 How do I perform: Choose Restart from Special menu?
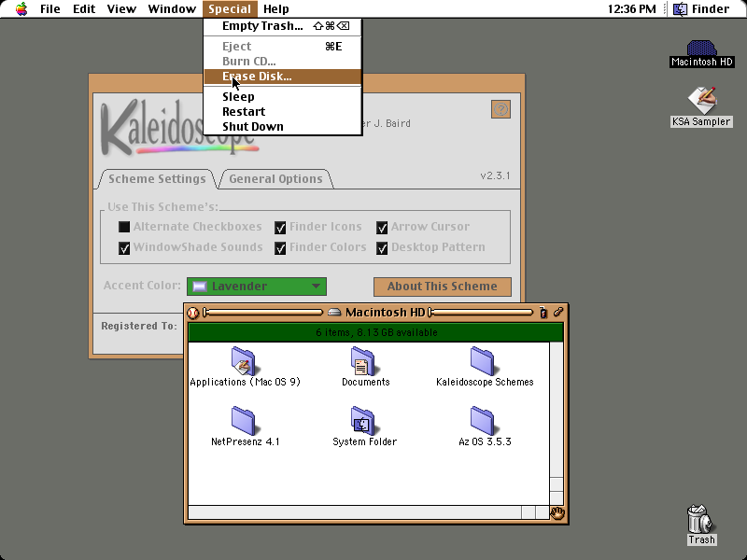(x=283, y=111)
